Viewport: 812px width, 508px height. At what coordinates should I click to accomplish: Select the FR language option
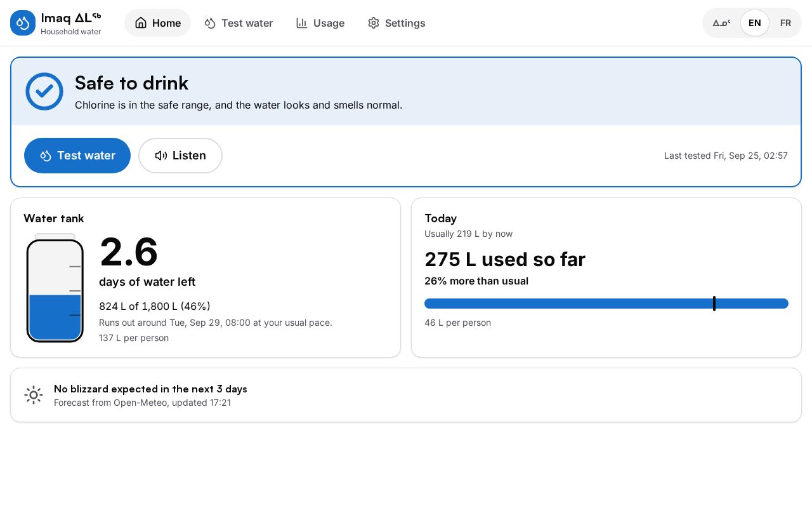click(x=785, y=23)
